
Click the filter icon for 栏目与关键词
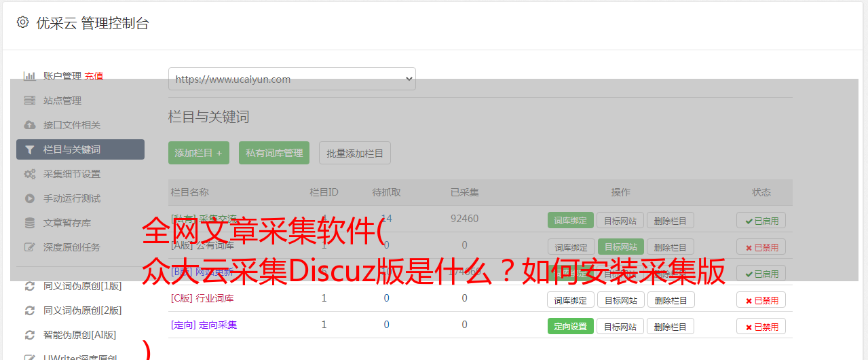pos(29,149)
